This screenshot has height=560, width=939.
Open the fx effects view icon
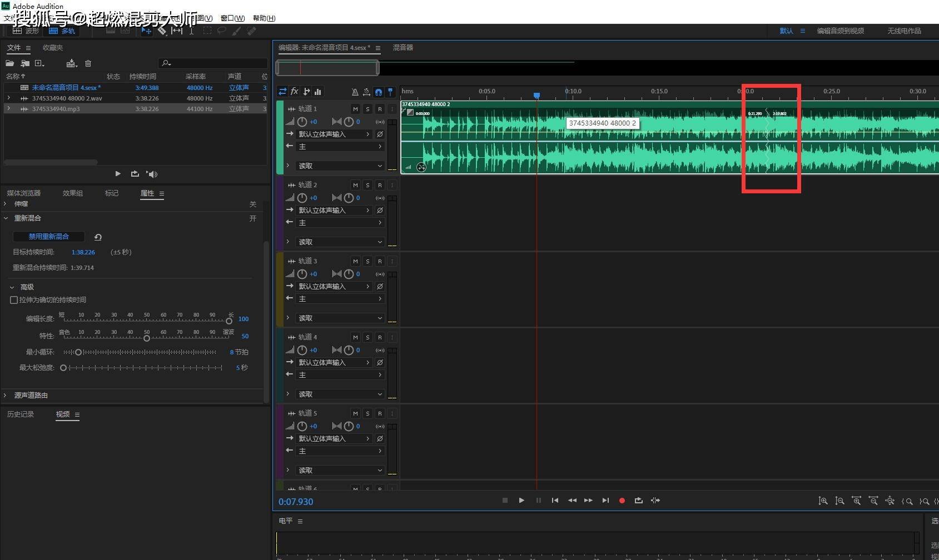pyautogui.click(x=295, y=92)
